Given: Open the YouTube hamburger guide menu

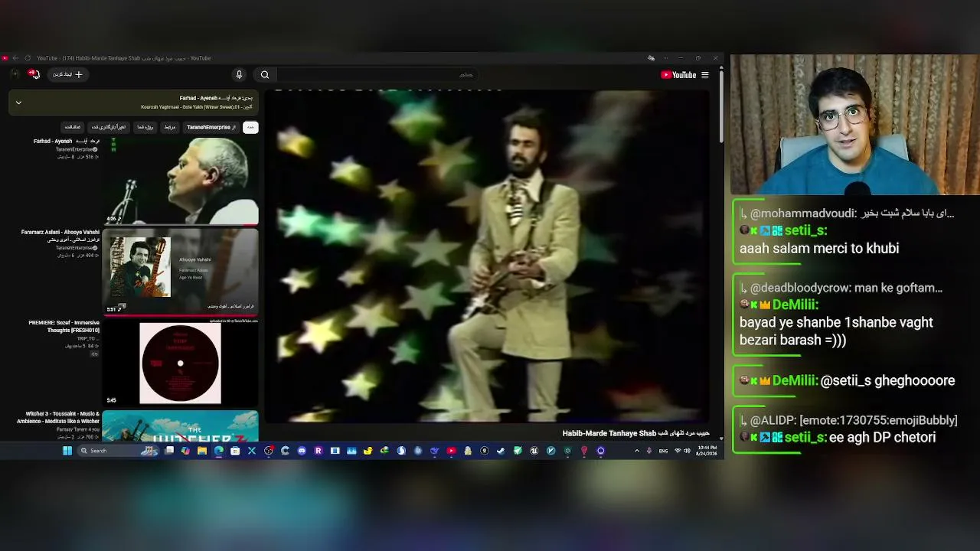Looking at the screenshot, I should point(705,75).
